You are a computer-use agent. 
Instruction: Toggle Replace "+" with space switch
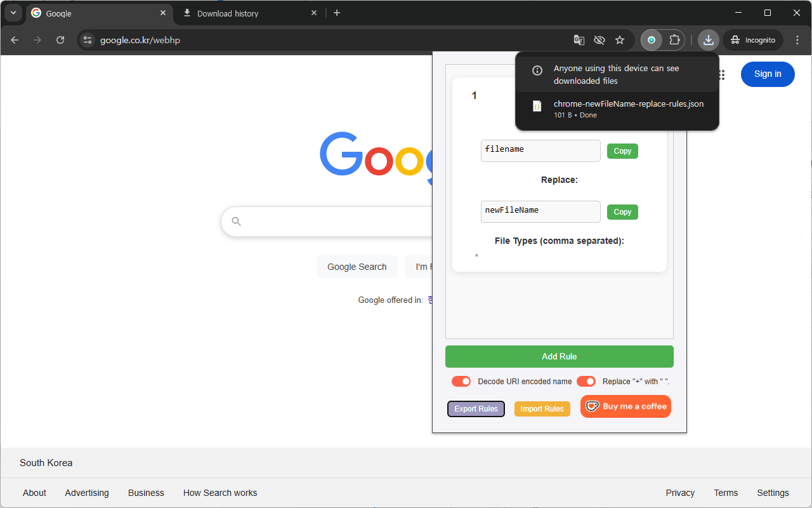(x=586, y=381)
